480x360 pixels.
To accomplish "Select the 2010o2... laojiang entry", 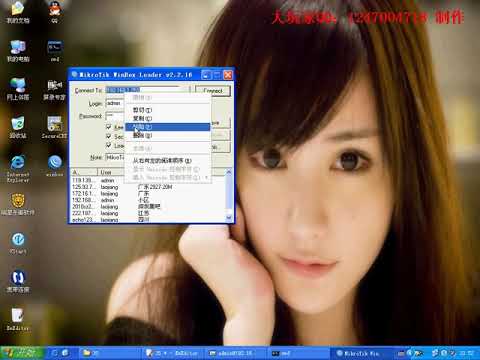I will point(148,207).
